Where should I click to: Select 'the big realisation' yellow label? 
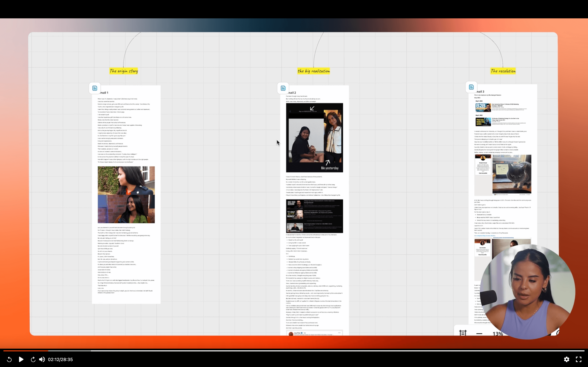coord(314,71)
